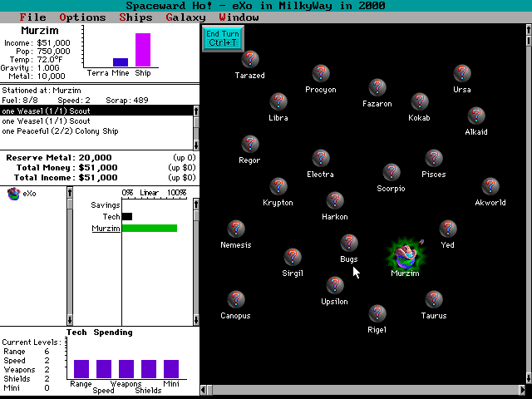Select the unexplored planet Ursa

point(462,73)
